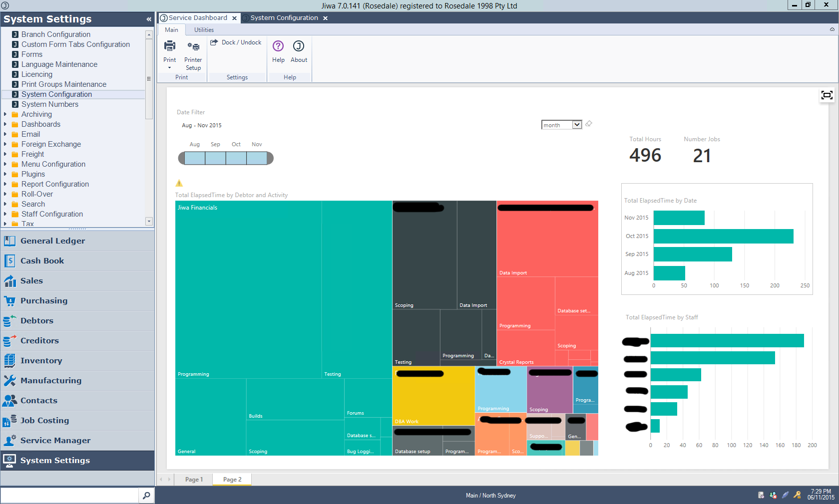839x504 pixels.
Task: Expand the Plugins folder node
Action: 5,174
